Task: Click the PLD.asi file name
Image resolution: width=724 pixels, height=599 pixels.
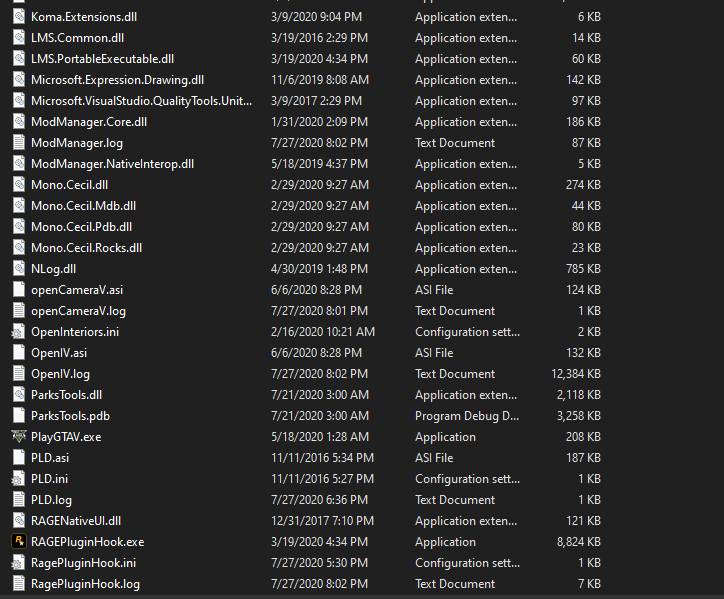Action: click(x=50, y=458)
